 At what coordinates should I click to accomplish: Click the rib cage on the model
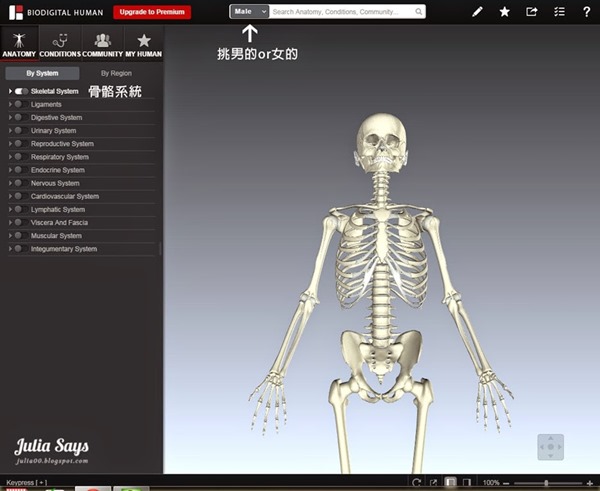(x=382, y=260)
